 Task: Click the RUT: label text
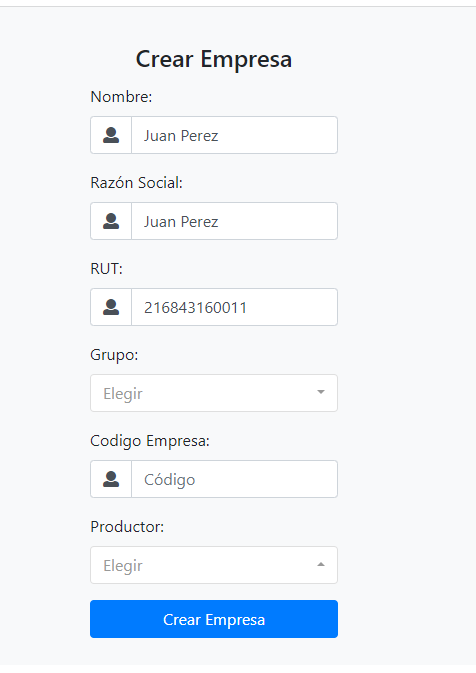(106, 269)
